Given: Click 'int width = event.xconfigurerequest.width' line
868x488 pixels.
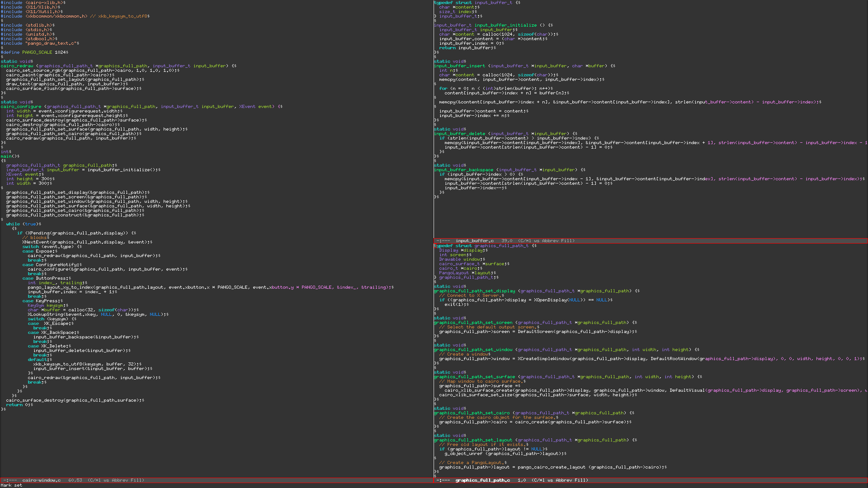Looking at the screenshot, I should [64, 111].
